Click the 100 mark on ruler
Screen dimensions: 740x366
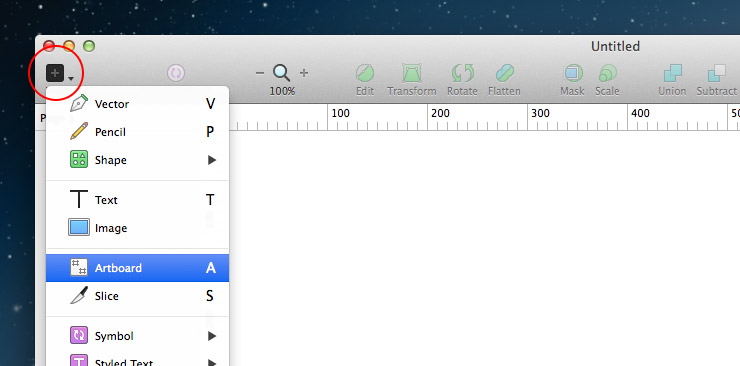tap(340, 113)
